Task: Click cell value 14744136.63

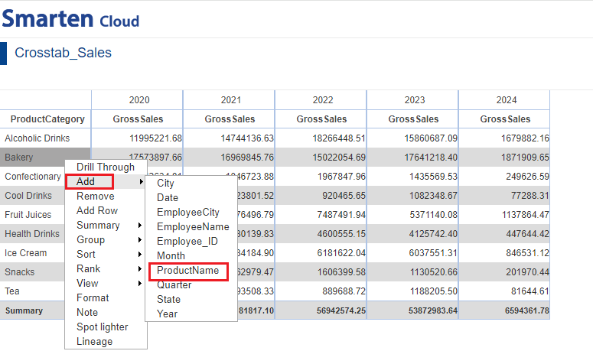Action: pyautogui.click(x=247, y=138)
